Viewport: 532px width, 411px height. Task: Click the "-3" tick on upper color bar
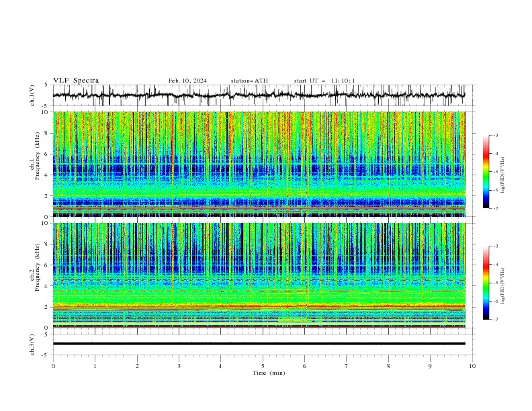click(x=496, y=135)
